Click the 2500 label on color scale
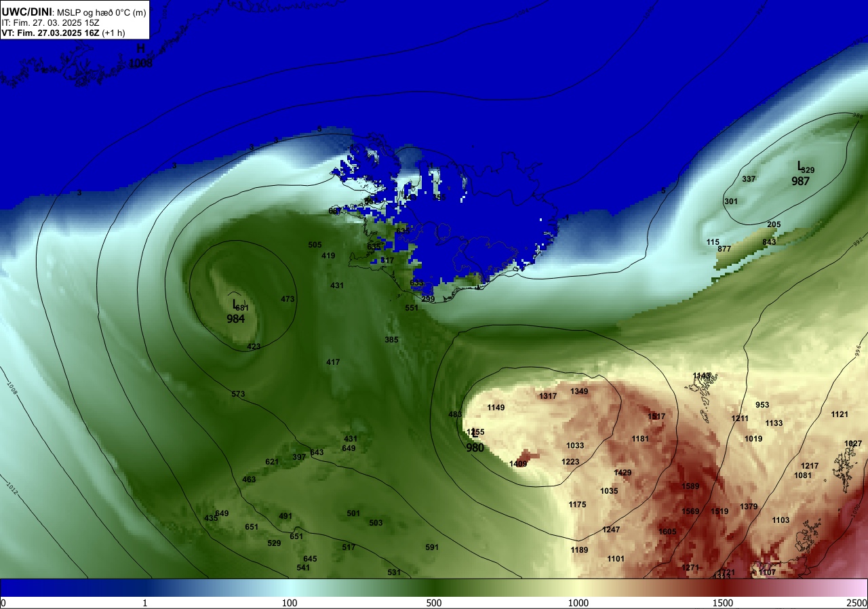This screenshot has width=868, height=609. tap(857, 603)
